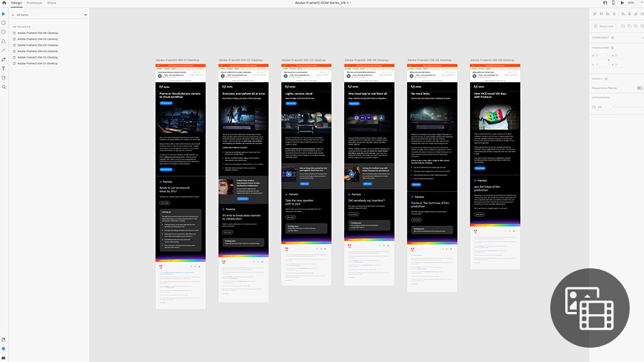Switch to the Prototype tab
The height and width of the screenshot is (362, 644).
[34, 3]
